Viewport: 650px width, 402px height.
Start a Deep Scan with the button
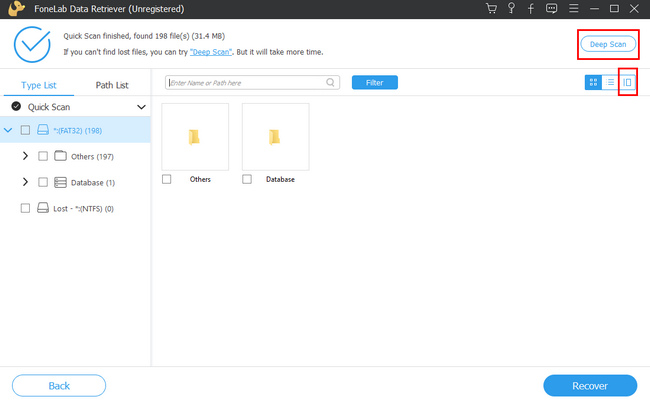[608, 44]
